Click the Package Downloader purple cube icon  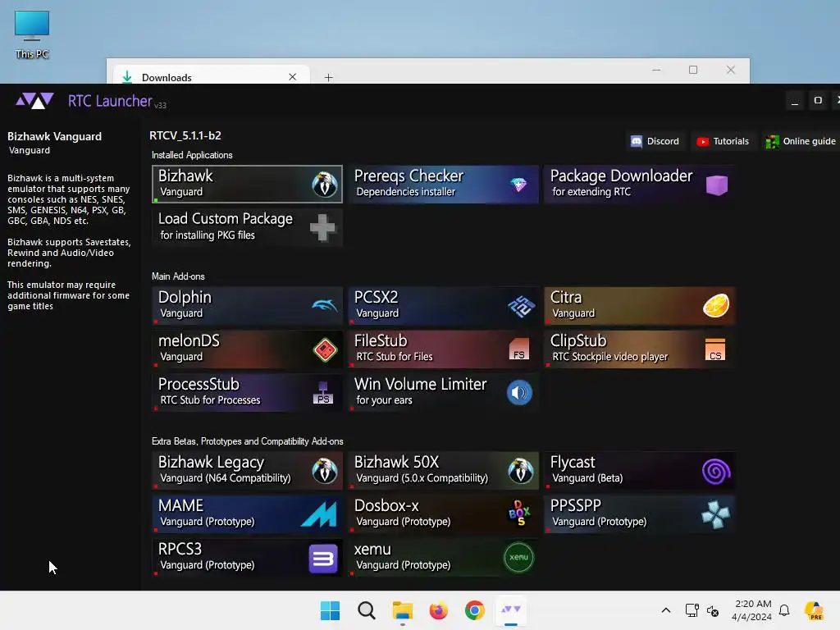[717, 185]
